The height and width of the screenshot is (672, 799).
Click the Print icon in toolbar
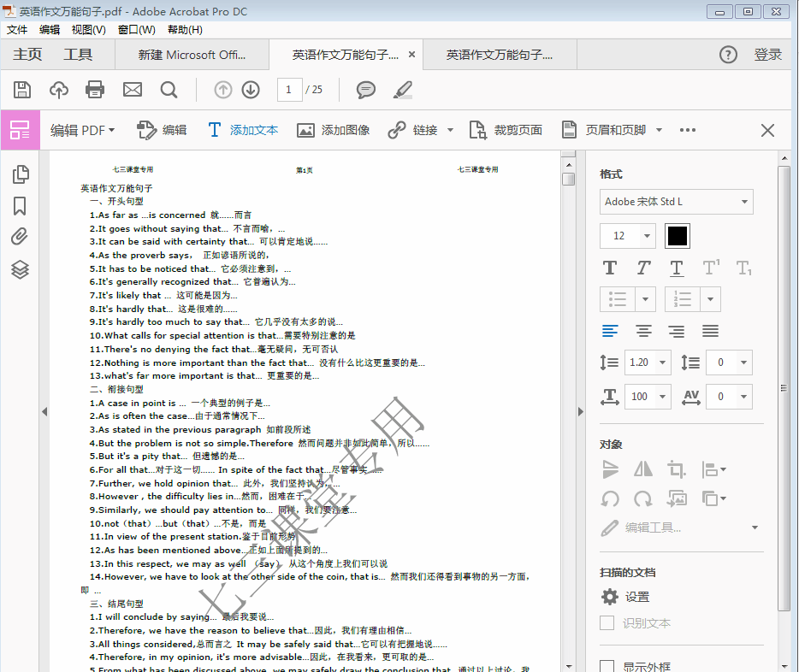click(95, 90)
